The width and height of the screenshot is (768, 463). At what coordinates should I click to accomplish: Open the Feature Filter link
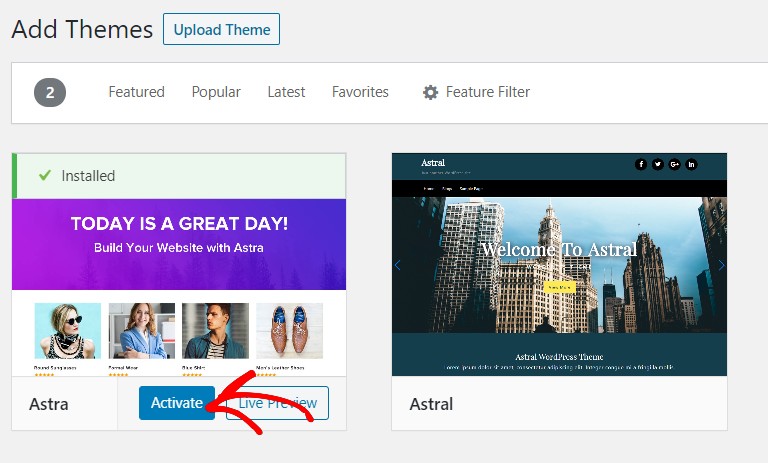(488, 92)
